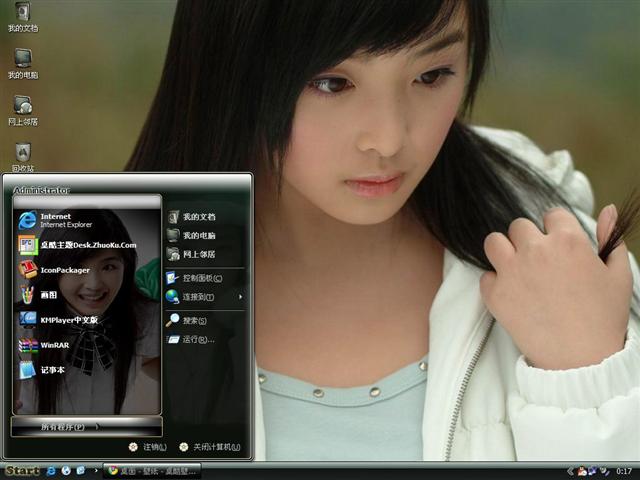This screenshot has height=480, width=640.
Task: Open 网上邻居 desktop icon
Action: click(23, 110)
